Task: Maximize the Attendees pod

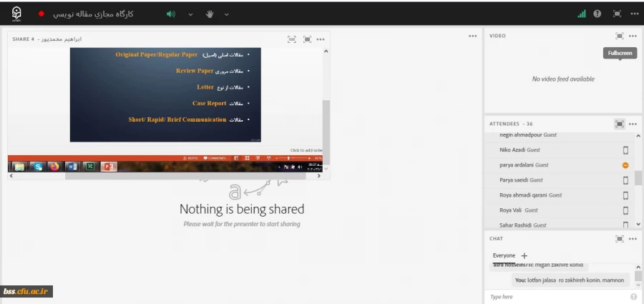Action: [620, 124]
